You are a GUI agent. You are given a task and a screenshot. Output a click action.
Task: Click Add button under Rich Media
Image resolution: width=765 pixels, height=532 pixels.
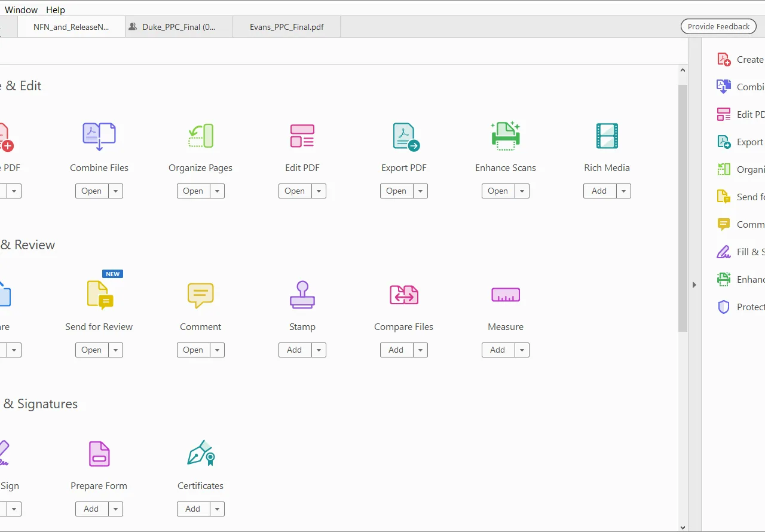click(x=600, y=191)
